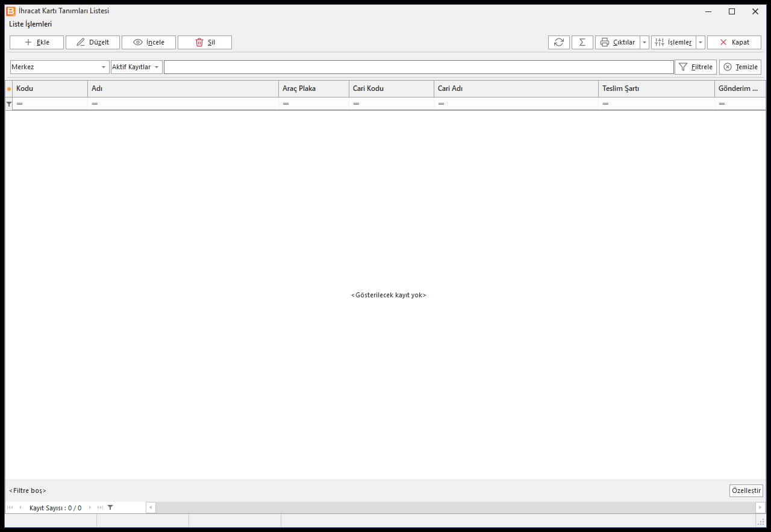The width and height of the screenshot is (771, 532).
Task: Click the filter cell under Araç Plaka
Action: coord(314,104)
